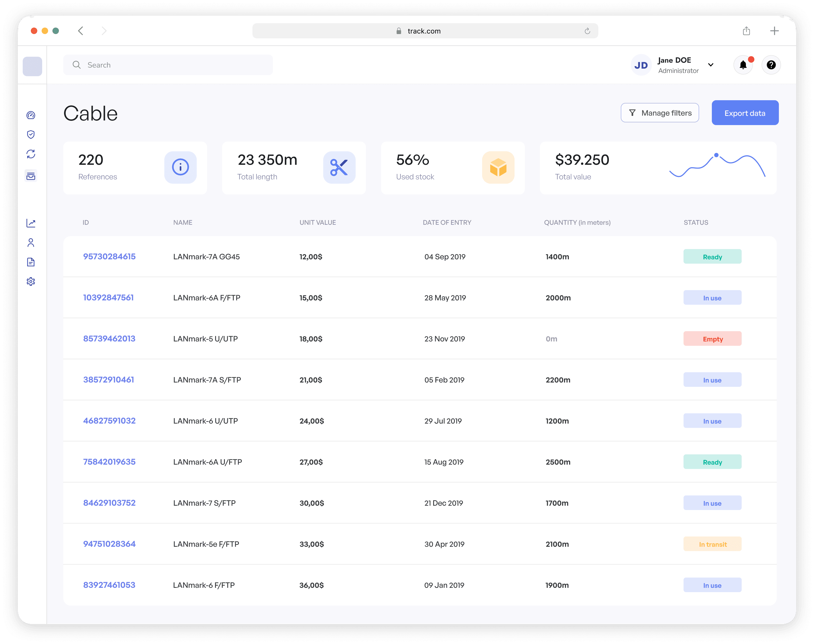
Task: Open the dashboard gauge icon in sidebar
Action: 31,115
